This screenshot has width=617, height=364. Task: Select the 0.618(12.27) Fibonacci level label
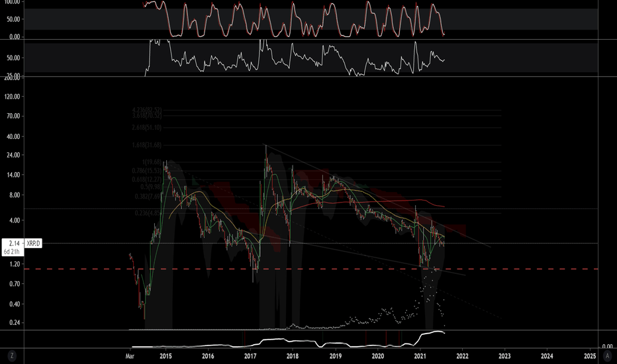(147, 179)
